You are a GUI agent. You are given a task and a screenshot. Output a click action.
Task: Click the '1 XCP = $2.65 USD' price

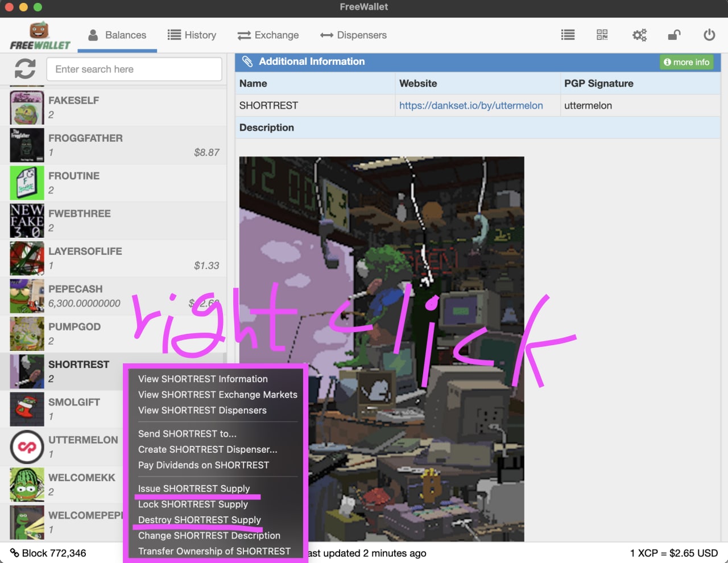click(674, 553)
